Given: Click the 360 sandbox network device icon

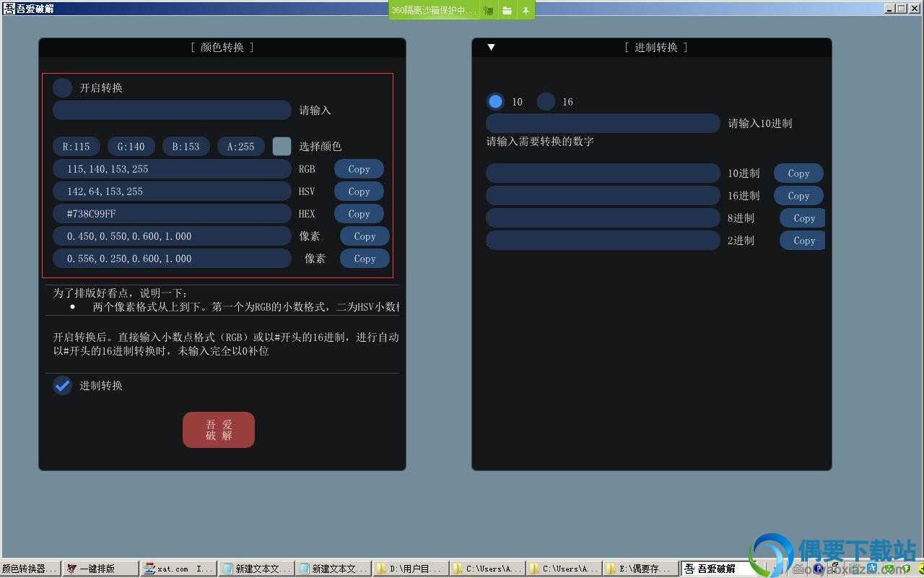Looking at the screenshot, I should (489, 10).
